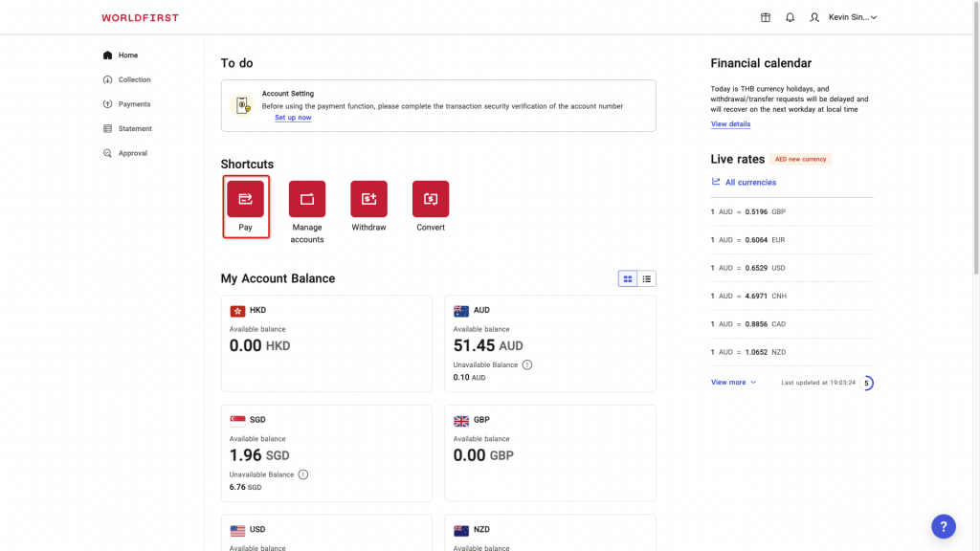The height and width of the screenshot is (551, 980).
Task: Click the SGD Unavailable Balance info expander
Action: [303, 474]
